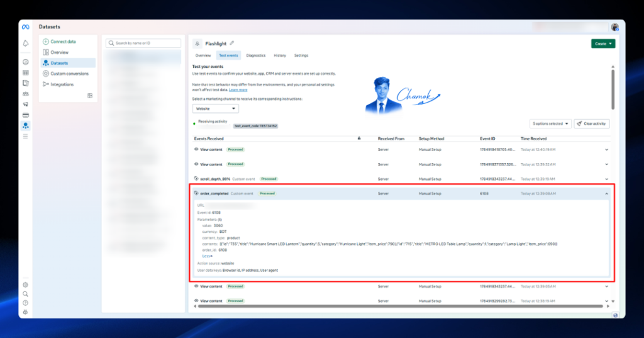Open the help question mark icon
This screenshot has height=338, width=644.
(x=25, y=303)
